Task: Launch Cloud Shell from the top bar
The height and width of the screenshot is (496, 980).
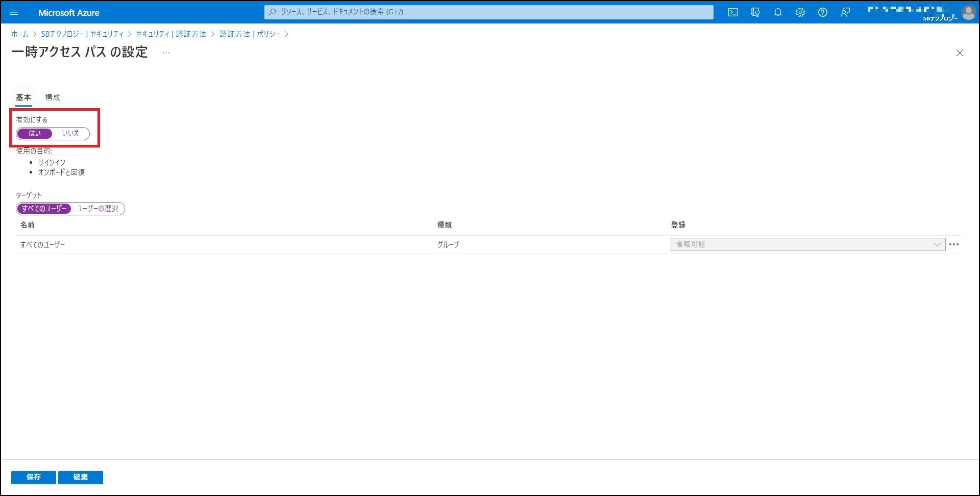Action: click(733, 12)
